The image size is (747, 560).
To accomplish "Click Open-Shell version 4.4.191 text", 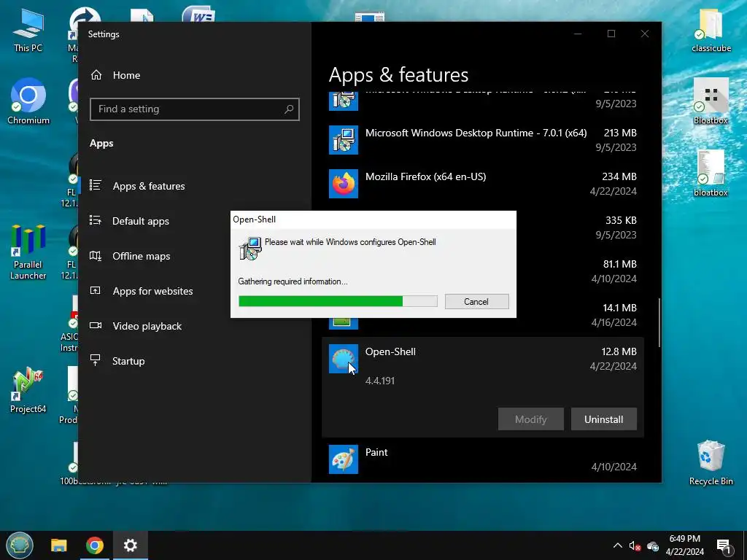I will pyautogui.click(x=379, y=381).
